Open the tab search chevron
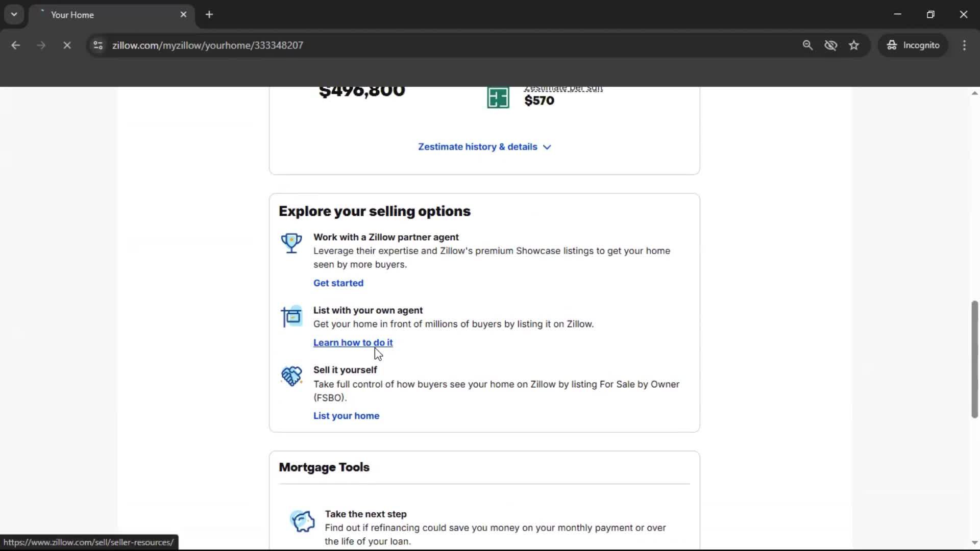 click(14, 14)
